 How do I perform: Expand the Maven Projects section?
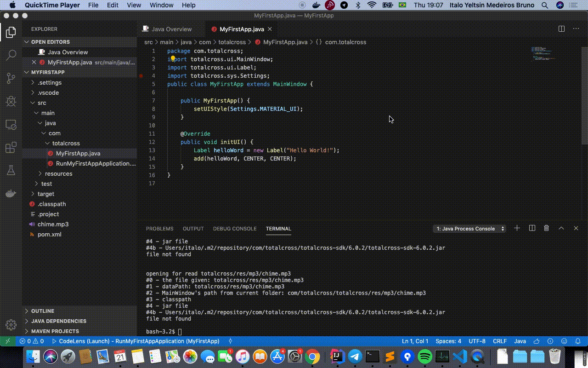tap(80, 331)
